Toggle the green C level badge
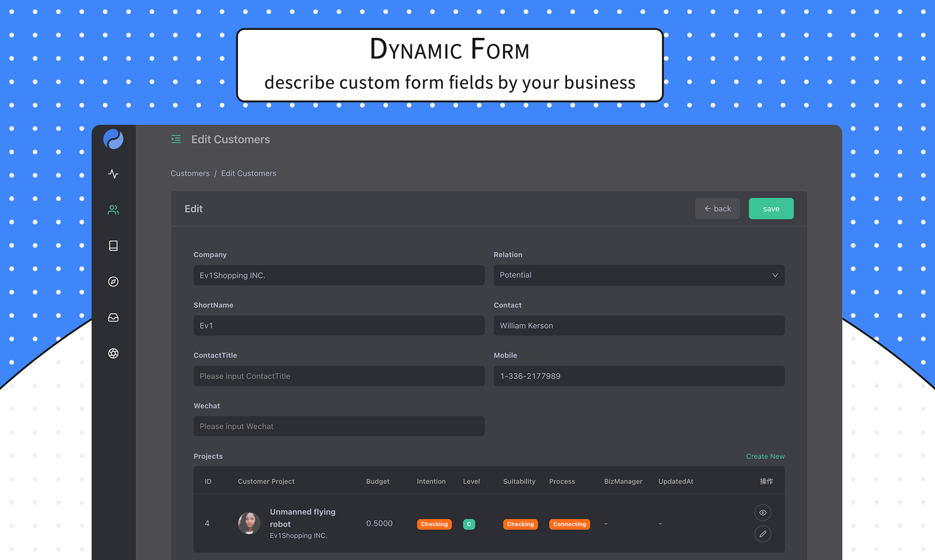This screenshot has height=560, width=935. point(469,524)
